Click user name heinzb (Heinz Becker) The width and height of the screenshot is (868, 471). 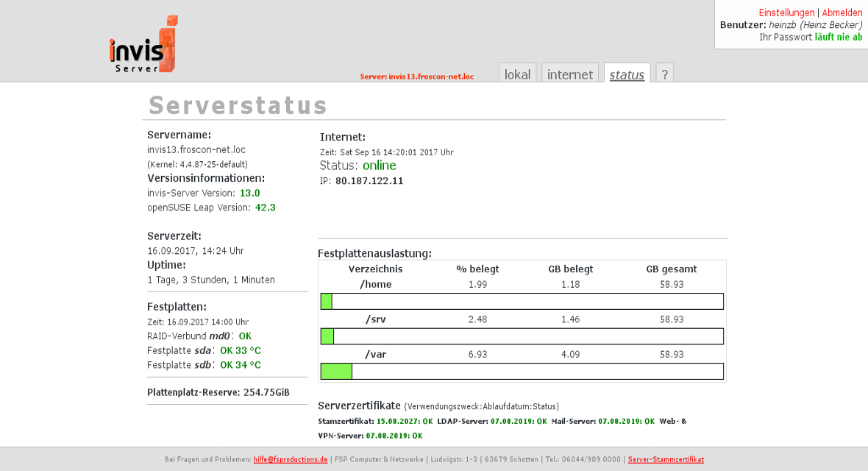(816, 25)
